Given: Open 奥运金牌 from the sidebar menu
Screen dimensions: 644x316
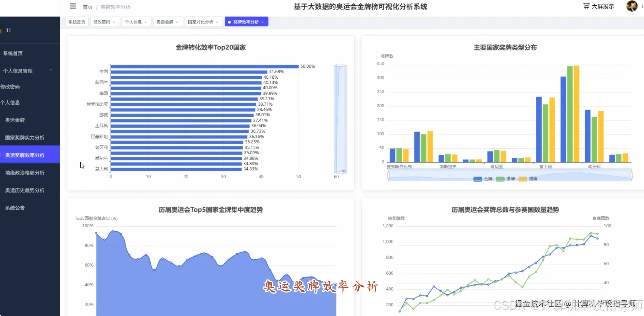Looking at the screenshot, I should [x=15, y=120].
